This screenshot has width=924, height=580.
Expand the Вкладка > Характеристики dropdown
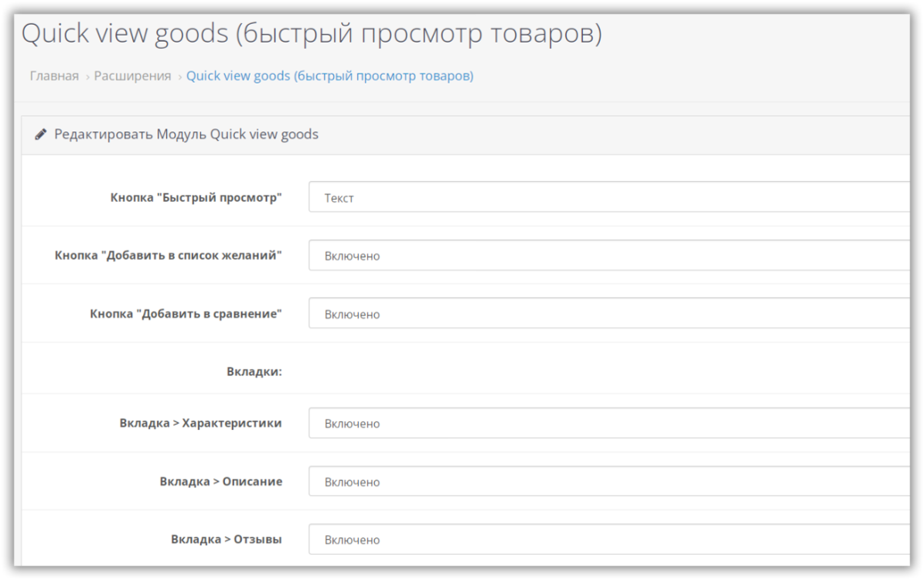(x=609, y=423)
